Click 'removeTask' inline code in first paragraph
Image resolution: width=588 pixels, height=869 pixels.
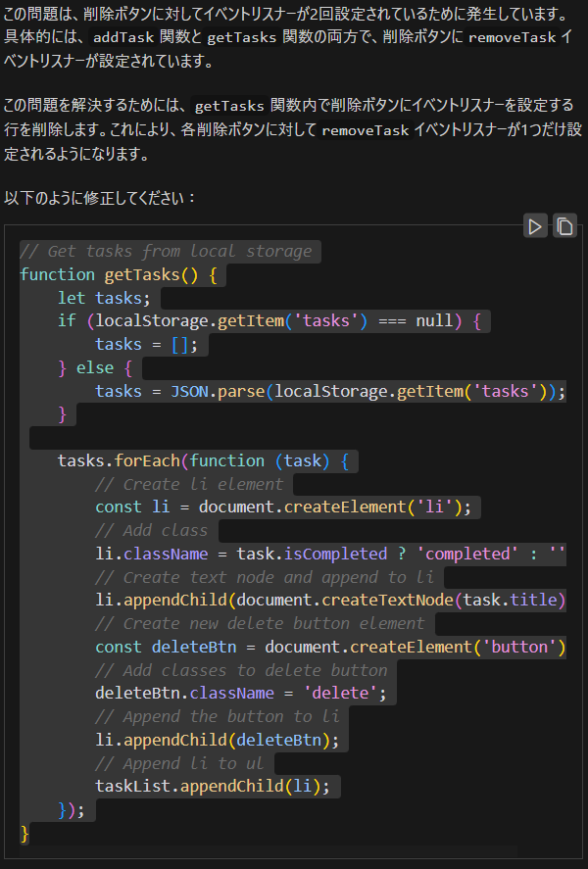pyautogui.click(x=512, y=37)
